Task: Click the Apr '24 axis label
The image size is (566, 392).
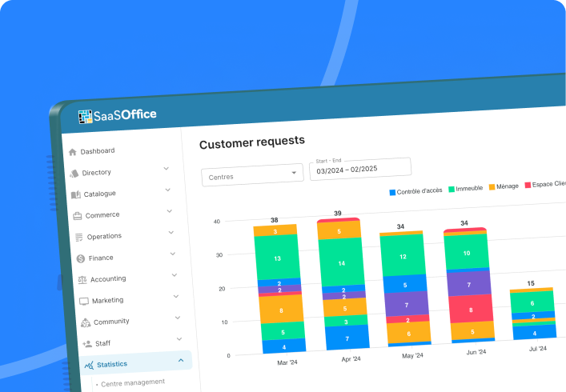Action: (351, 359)
